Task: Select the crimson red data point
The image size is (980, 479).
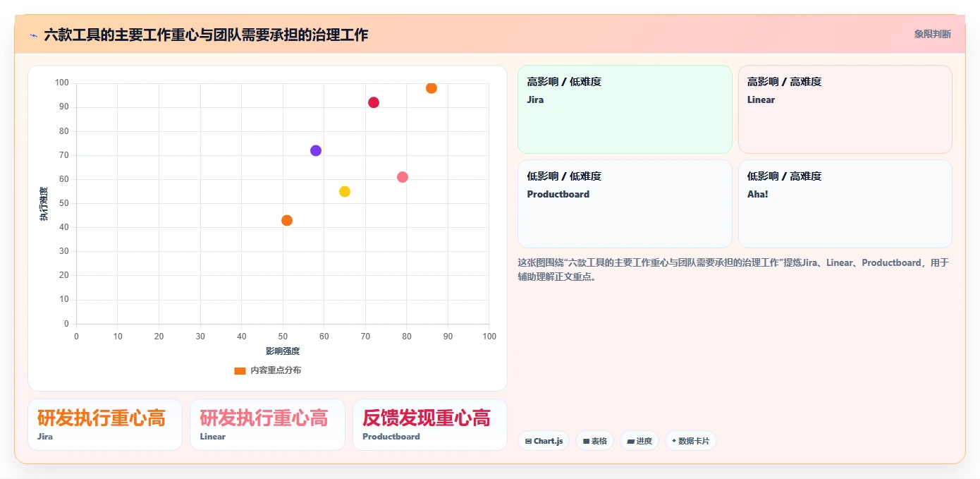Action: (374, 103)
